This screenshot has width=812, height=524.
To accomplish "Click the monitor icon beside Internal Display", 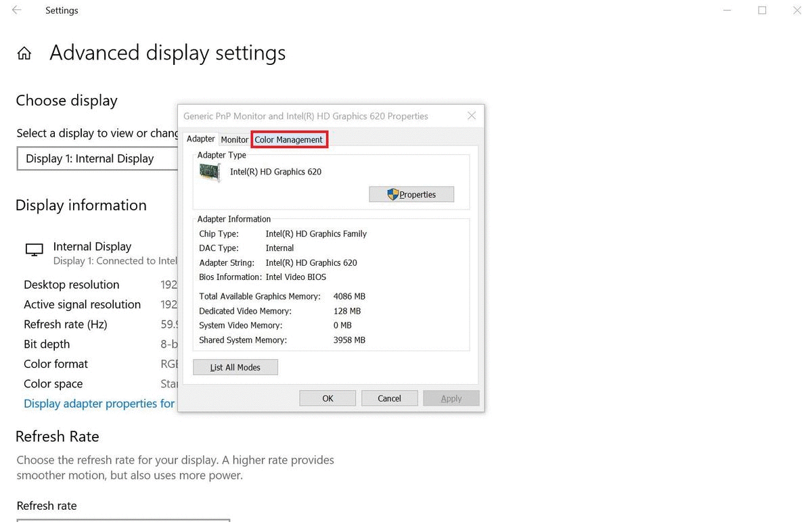I will click(34, 249).
